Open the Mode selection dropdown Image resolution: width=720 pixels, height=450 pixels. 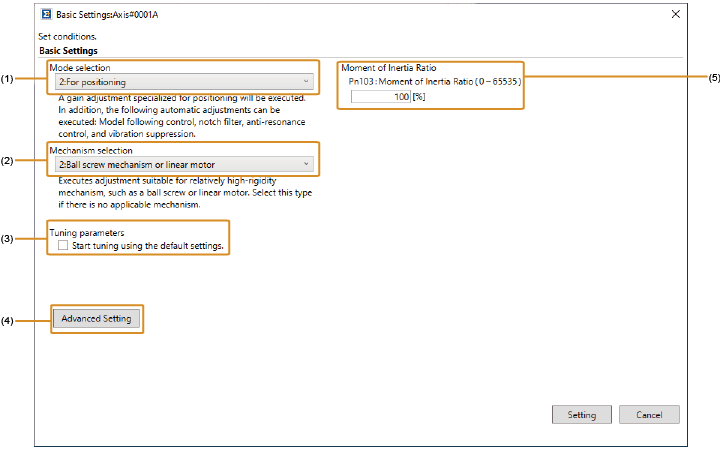pos(183,82)
